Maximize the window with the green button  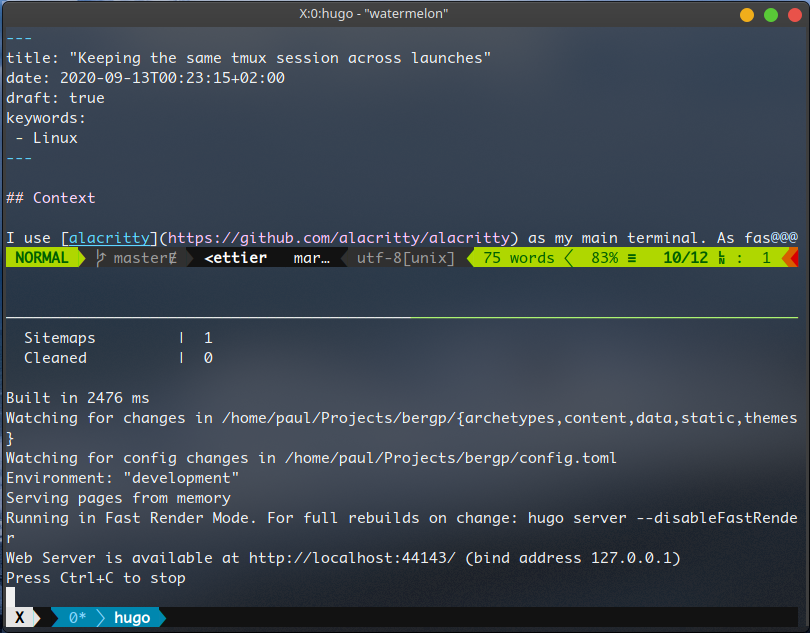[x=771, y=15]
